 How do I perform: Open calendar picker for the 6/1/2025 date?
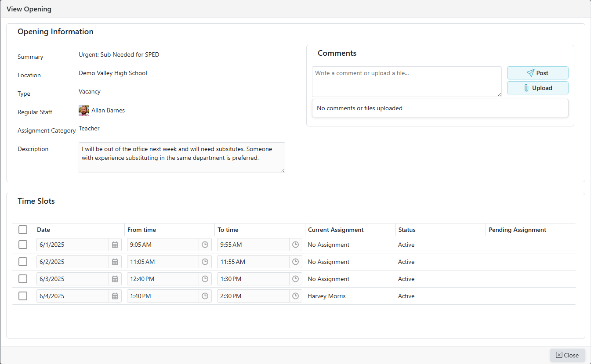click(115, 245)
